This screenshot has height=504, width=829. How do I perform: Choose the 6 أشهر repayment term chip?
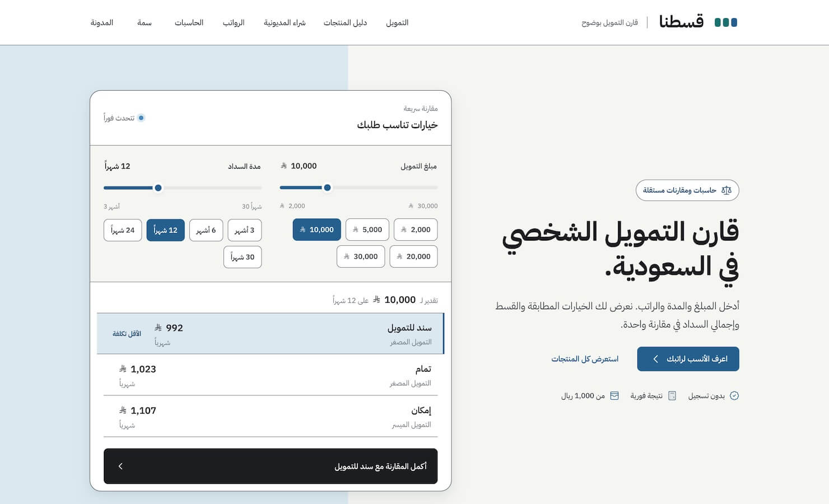coord(206,230)
